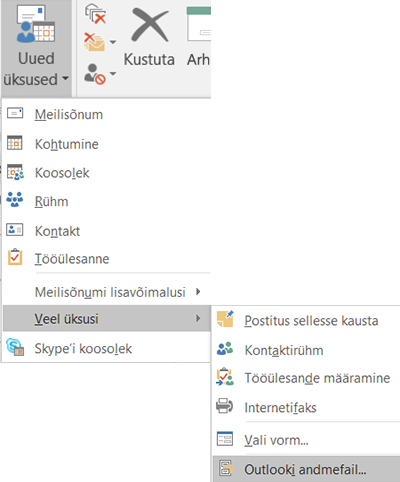400x482 pixels.
Task: Open the Uued üksused dropdown arrow
Action: tap(65, 78)
